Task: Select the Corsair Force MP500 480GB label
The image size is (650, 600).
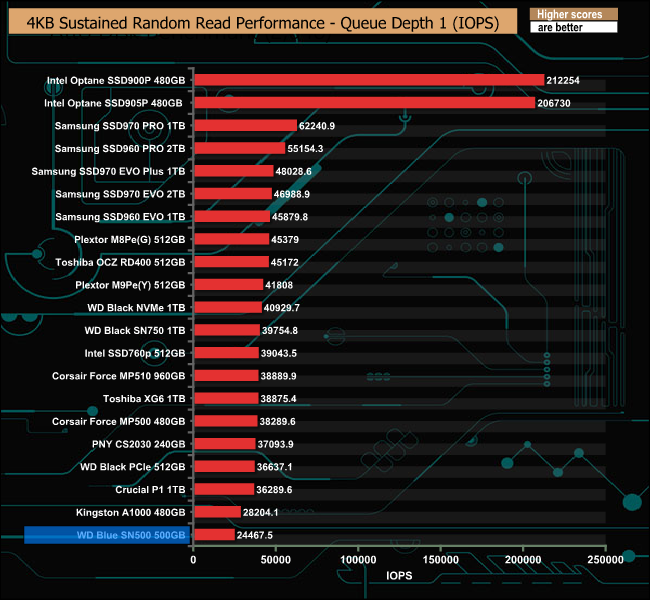Action: pyautogui.click(x=119, y=422)
